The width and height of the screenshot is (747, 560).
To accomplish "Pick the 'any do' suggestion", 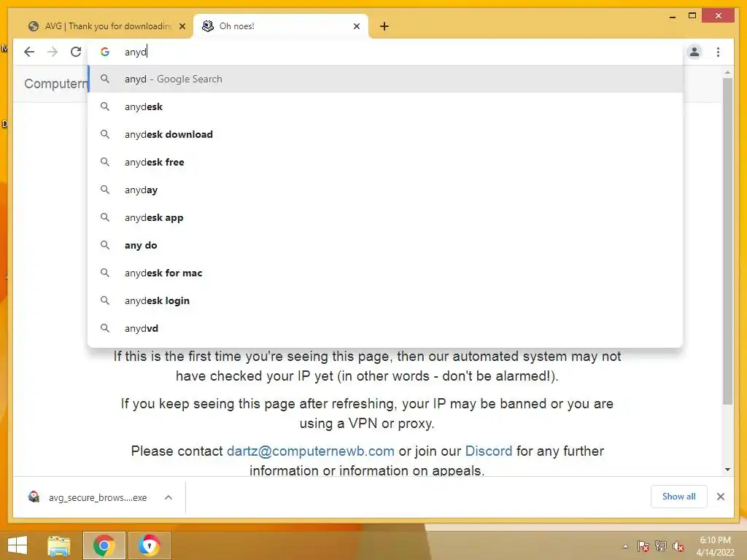I will click(385, 245).
